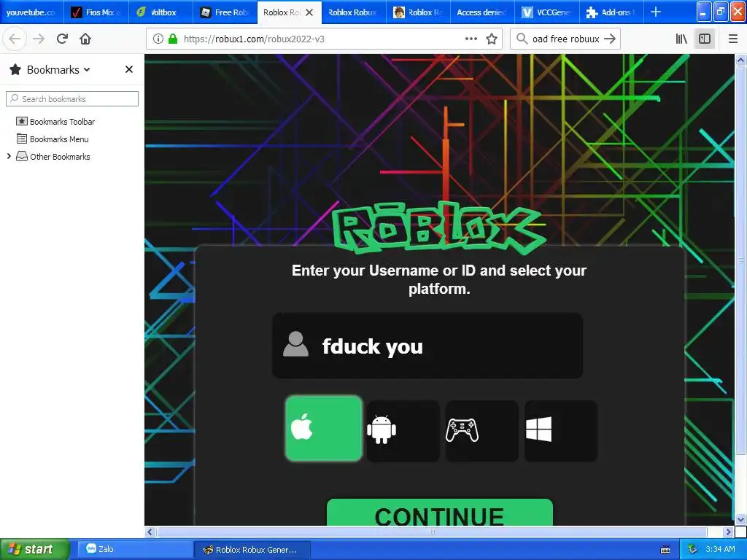Open the Firefox hamburger menu
Screen dimensions: 747x560
732,39
